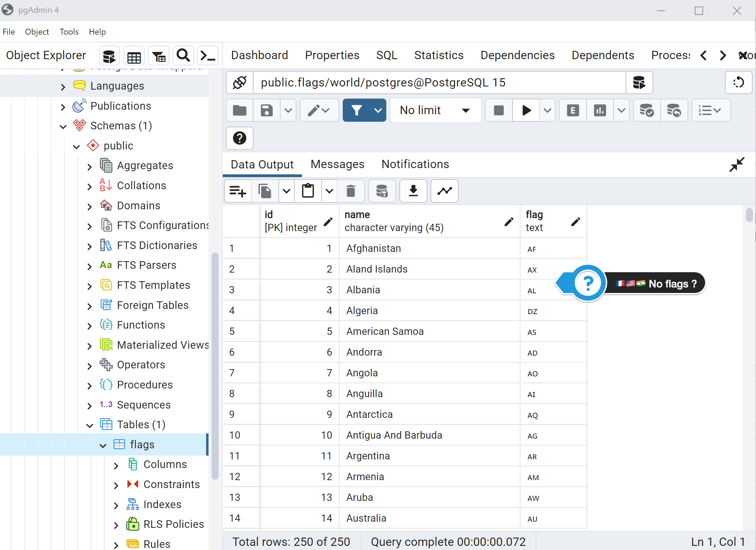This screenshot has height=550, width=756.
Task: Expand the Columns tree node
Action: [116, 465]
